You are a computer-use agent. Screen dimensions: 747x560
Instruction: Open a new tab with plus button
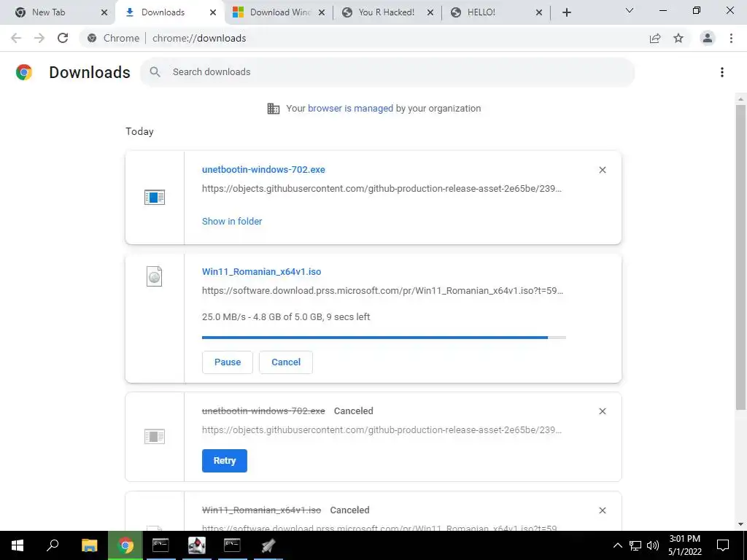tap(566, 12)
